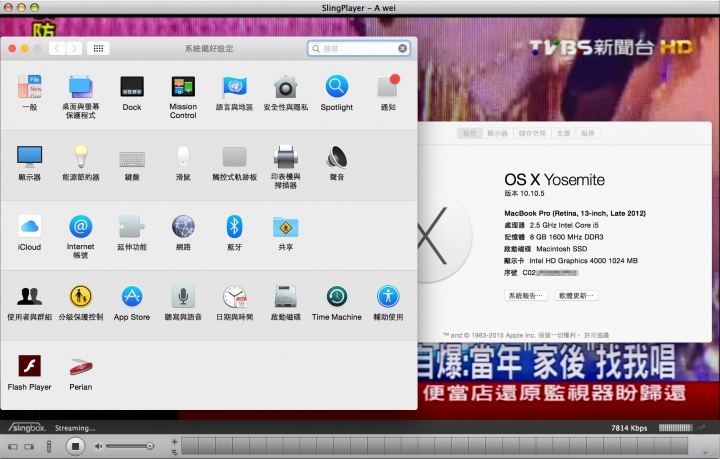Open Accessibility (輔助使用) preferences

click(x=388, y=302)
